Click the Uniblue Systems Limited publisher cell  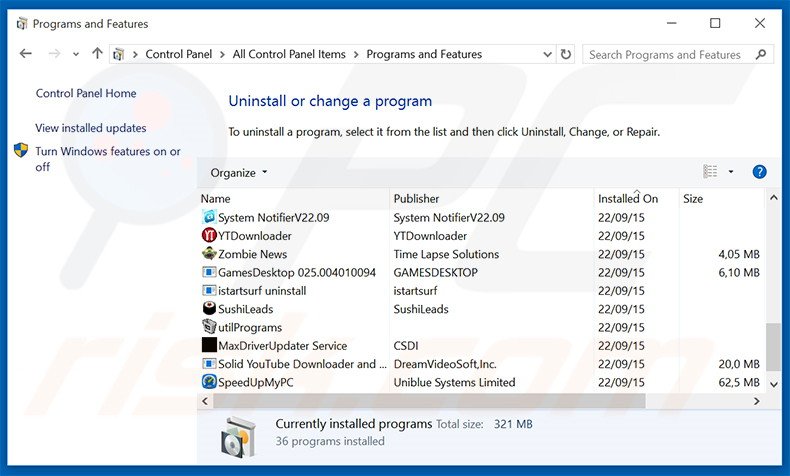pyautogui.click(x=454, y=382)
